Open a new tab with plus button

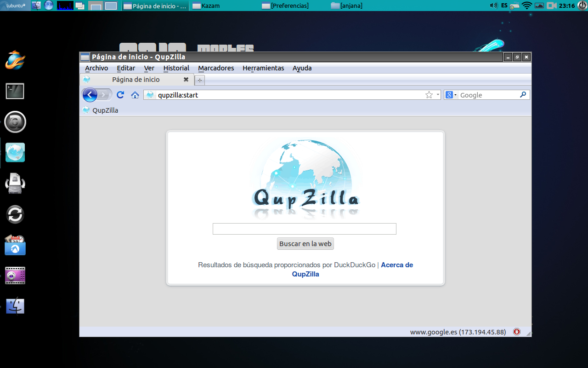coord(200,80)
